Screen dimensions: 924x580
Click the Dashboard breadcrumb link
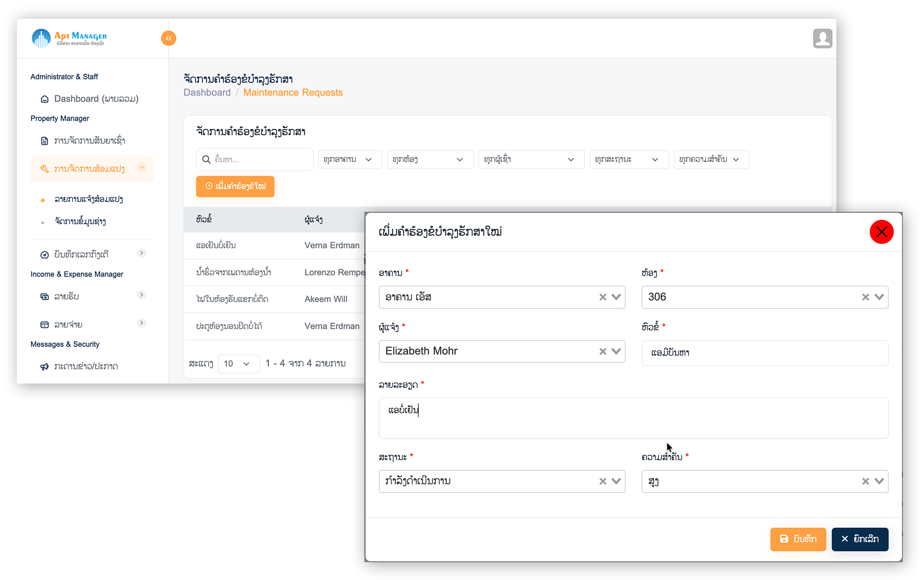pos(207,92)
